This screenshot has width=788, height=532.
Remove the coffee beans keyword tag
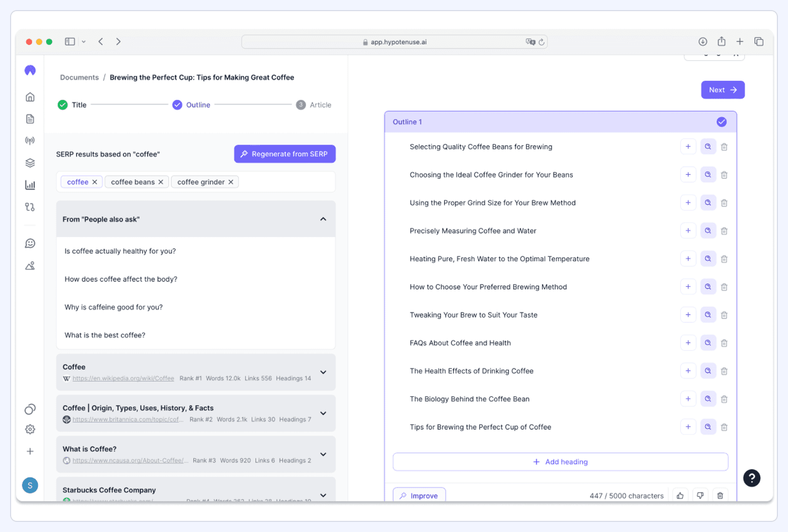point(161,182)
